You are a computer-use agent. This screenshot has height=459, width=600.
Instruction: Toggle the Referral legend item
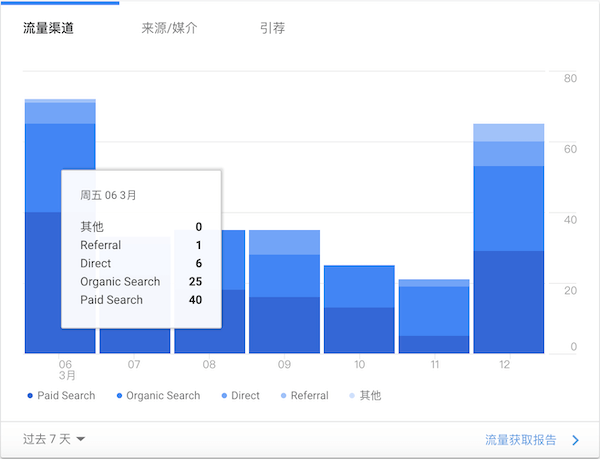pos(305,396)
